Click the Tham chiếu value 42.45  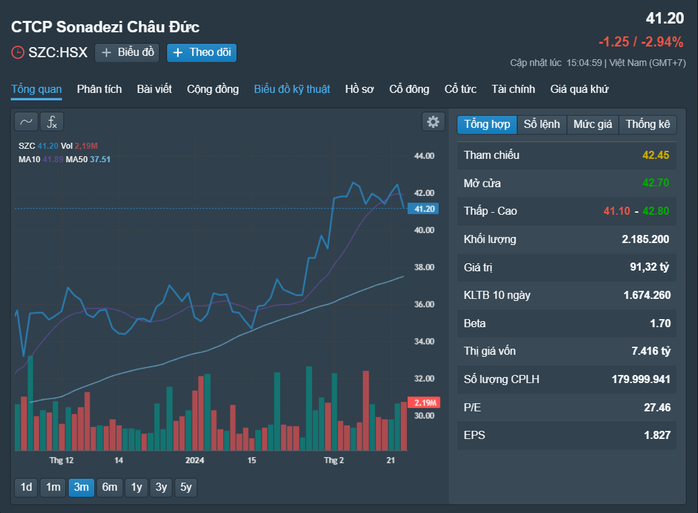click(x=656, y=155)
